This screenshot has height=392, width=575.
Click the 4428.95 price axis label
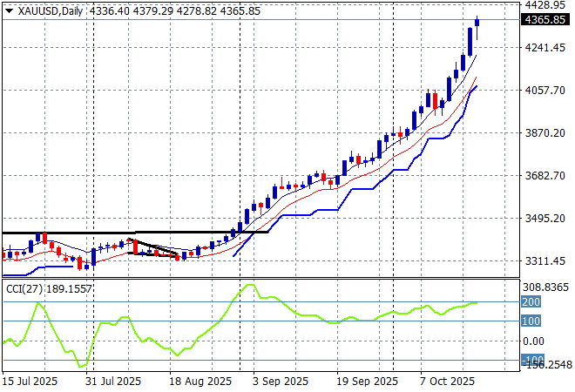coord(547,5)
